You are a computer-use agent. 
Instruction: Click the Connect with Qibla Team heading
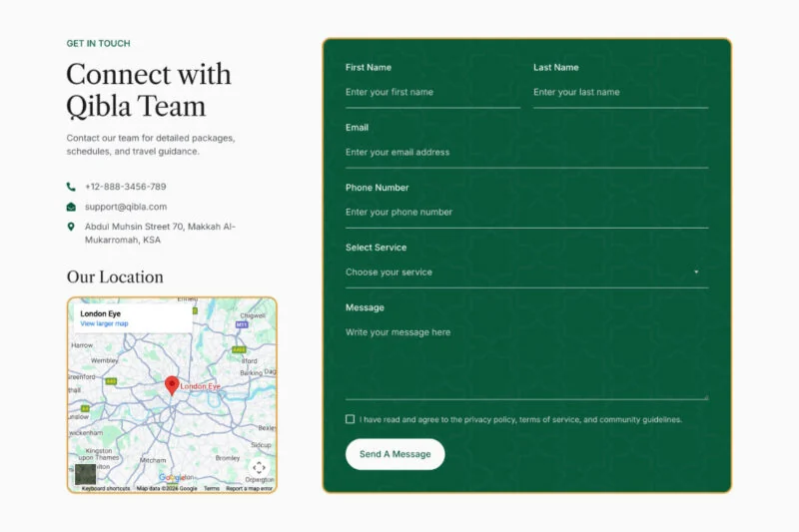(x=148, y=90)
